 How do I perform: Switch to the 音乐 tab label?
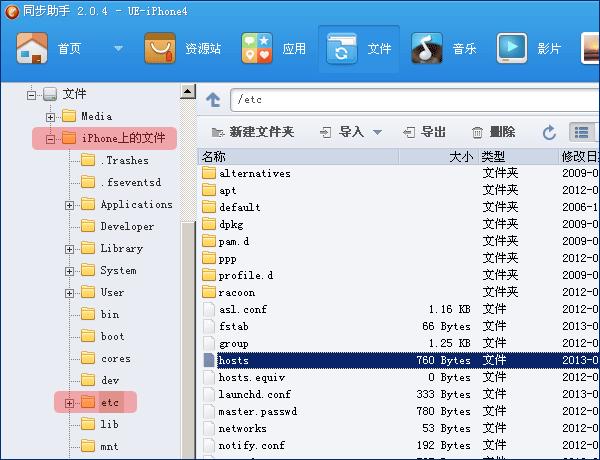coord(464,49)
